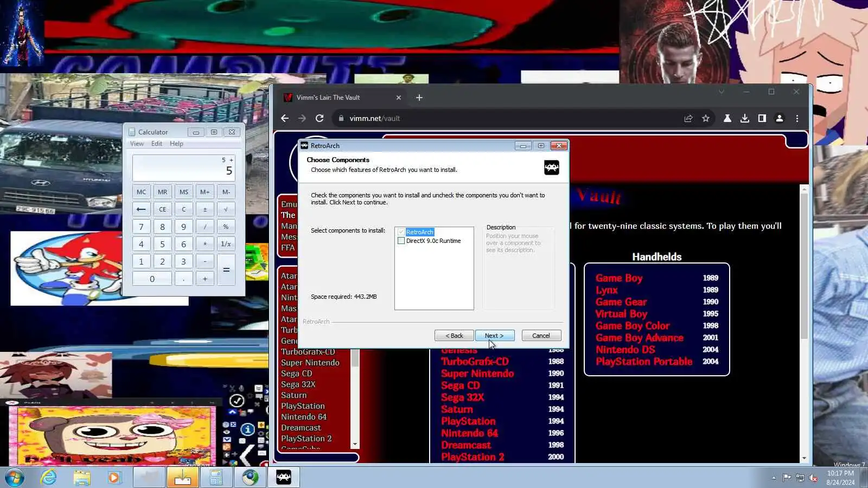Open Super Nintendo in consoles list
The width and height of the screenshot is (868, 488).
pos(477,374)
